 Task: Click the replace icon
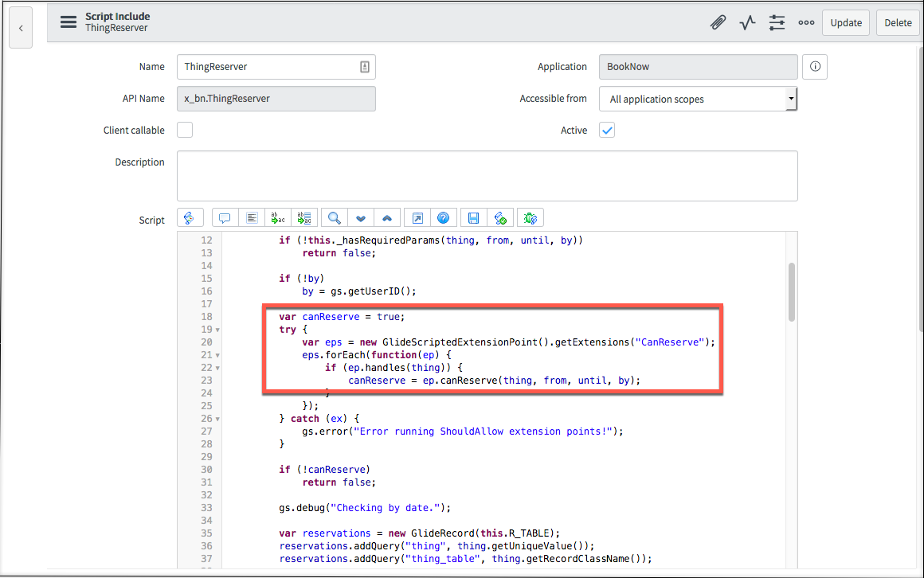[278, 218]
